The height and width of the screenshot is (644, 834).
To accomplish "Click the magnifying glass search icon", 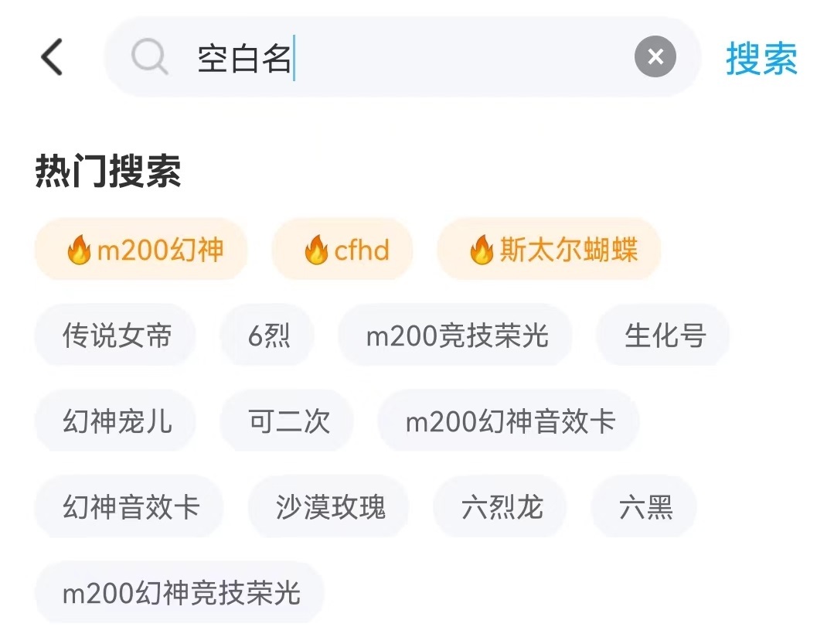I will (149, 58).
